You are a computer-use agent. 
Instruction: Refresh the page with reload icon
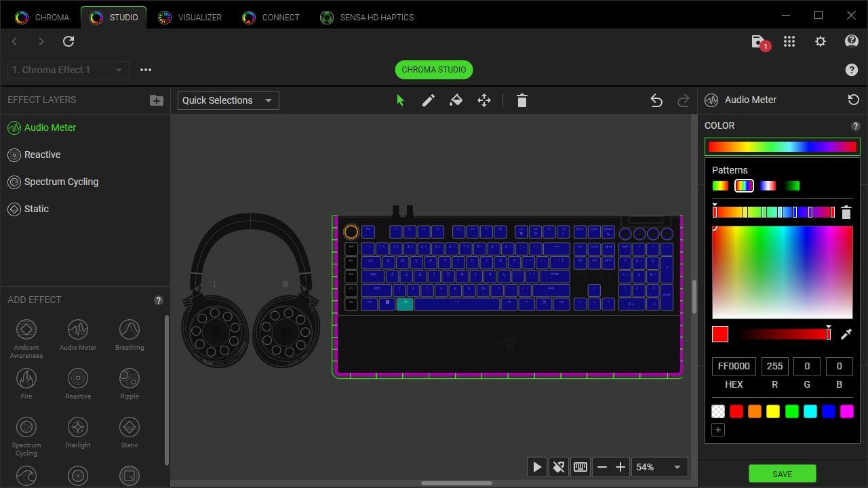click(68, 42)
